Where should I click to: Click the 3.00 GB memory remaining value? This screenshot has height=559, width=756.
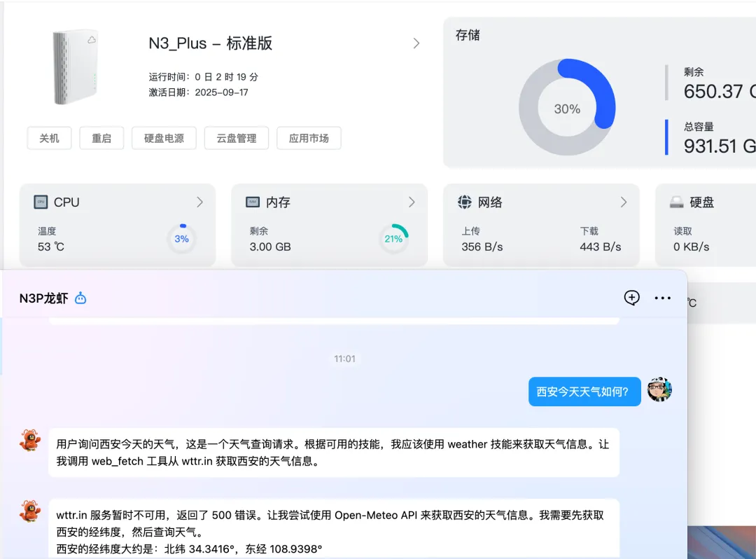(270, 247)
